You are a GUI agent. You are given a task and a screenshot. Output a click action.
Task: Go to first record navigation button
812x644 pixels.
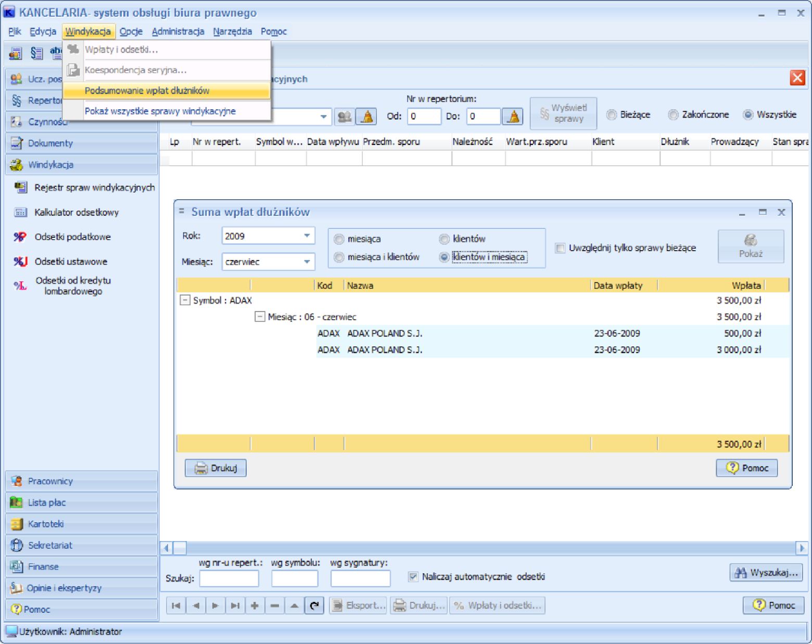point(176,606)
